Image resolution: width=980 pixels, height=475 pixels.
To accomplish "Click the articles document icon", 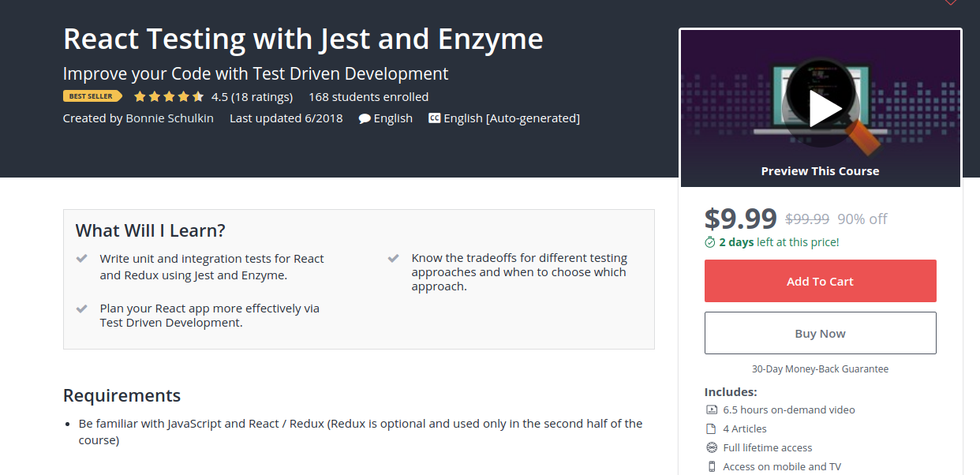I will pos(712,429).
